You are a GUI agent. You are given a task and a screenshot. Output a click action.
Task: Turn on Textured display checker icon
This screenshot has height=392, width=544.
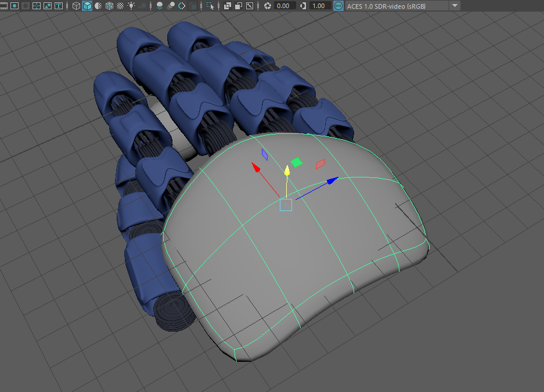(120, 6)
